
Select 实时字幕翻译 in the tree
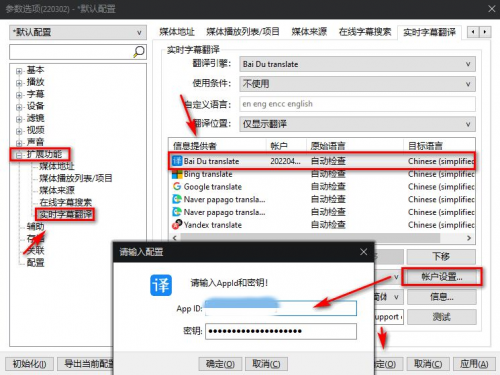[x=65, y=214]
